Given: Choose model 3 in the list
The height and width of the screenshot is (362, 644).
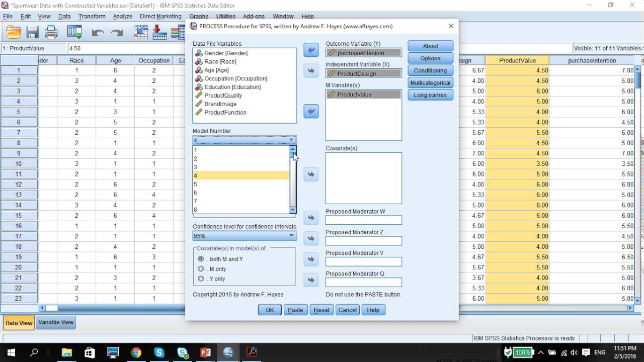Looking at the screenshot, I should click(241, 167).
